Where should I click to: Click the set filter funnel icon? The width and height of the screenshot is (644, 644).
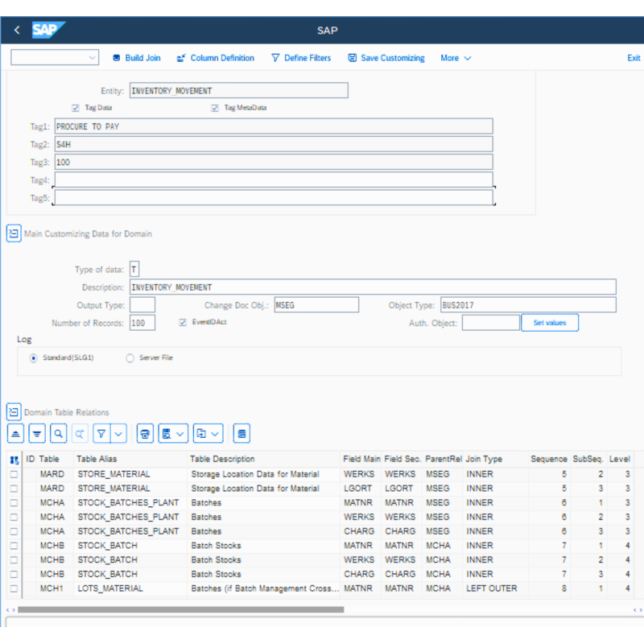pyautogui.click(x=101, y=434)
